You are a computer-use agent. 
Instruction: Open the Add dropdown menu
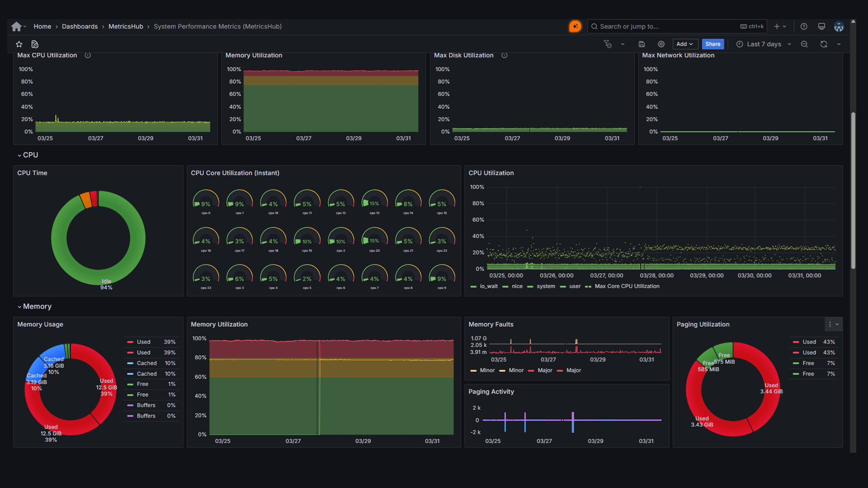684,44
